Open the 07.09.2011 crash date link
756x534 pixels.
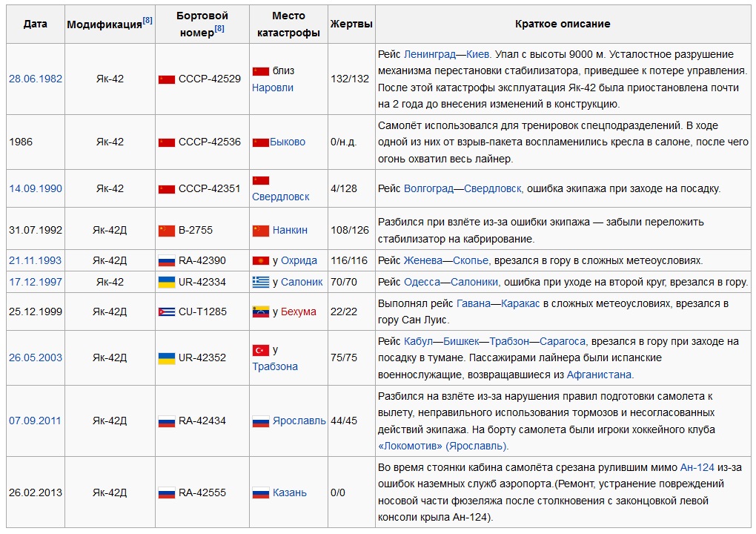[x=35, y=421]
